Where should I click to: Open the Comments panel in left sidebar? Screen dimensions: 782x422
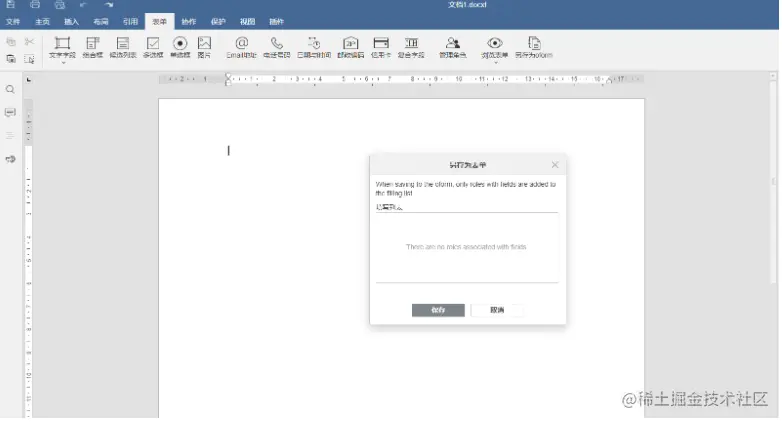click(10, 112)
